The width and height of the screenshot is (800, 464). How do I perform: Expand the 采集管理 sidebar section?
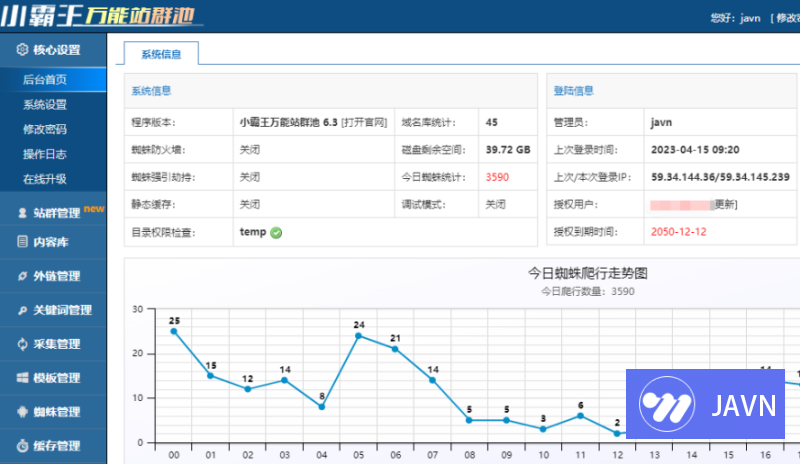pos(56,344)
